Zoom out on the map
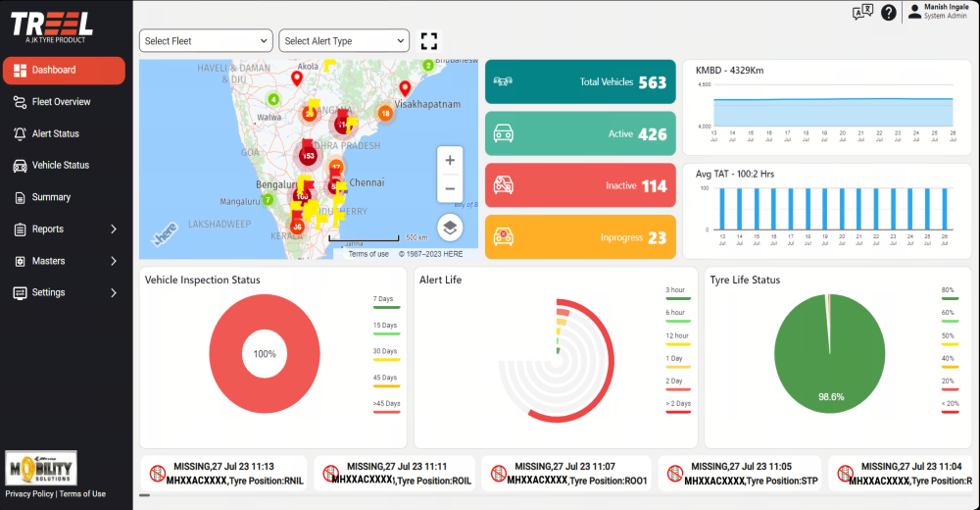 [450, 188]
